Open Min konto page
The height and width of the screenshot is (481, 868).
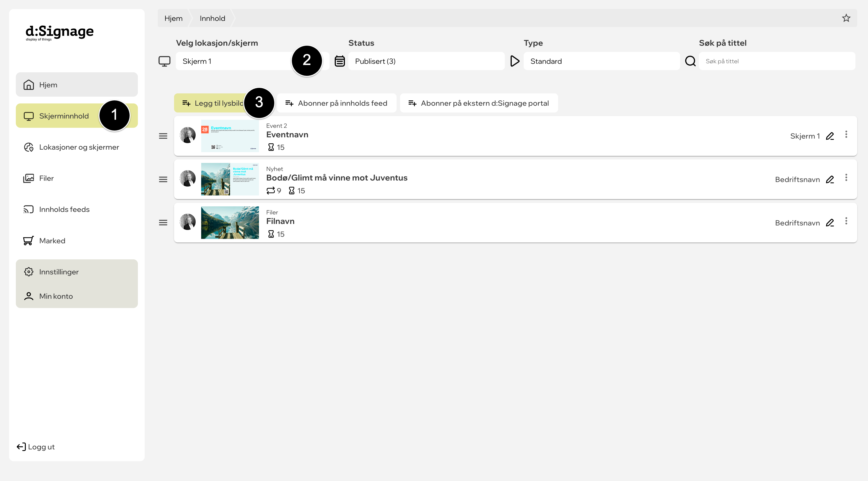[x=77, y=296]
